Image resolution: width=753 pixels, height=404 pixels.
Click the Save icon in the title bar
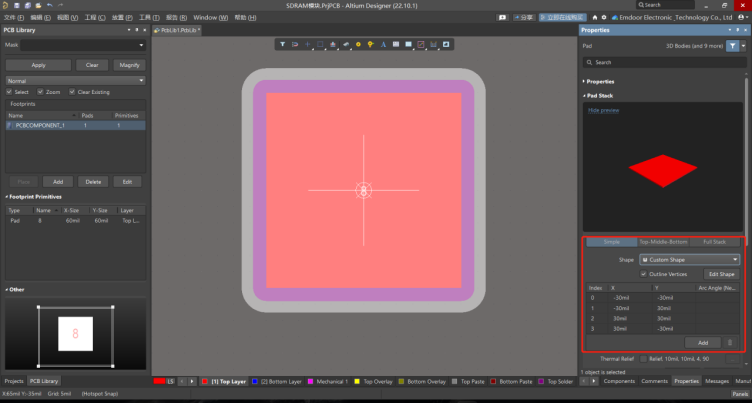click(x=16, y=5)
